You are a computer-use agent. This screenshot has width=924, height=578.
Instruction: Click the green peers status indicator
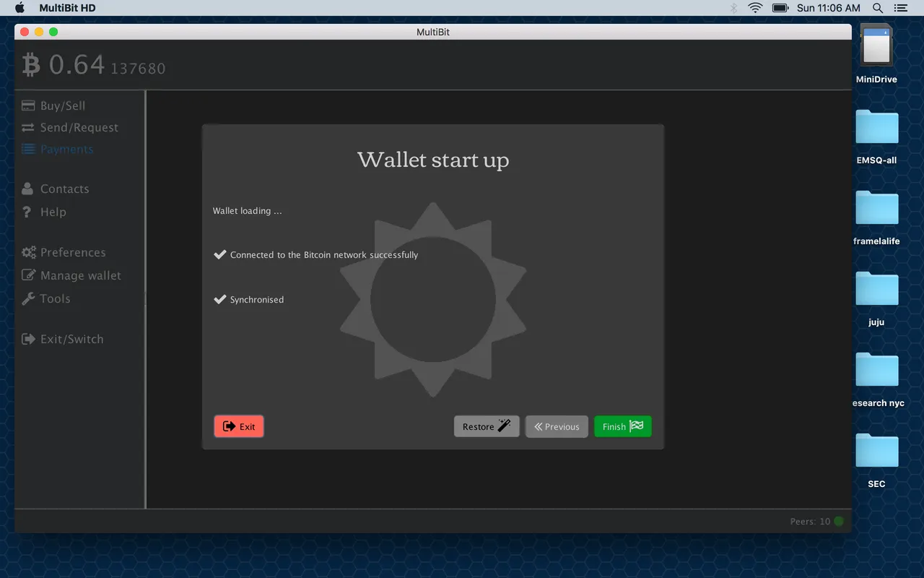[838, 521]
